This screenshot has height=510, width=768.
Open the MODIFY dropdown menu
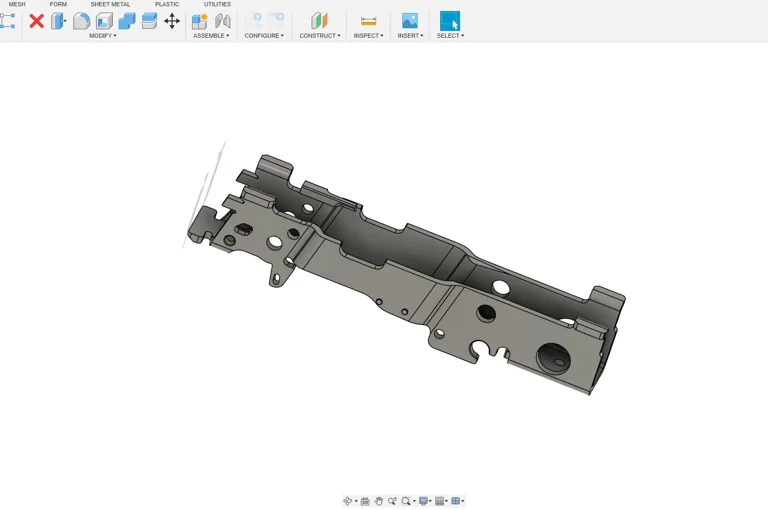[102, 36]
